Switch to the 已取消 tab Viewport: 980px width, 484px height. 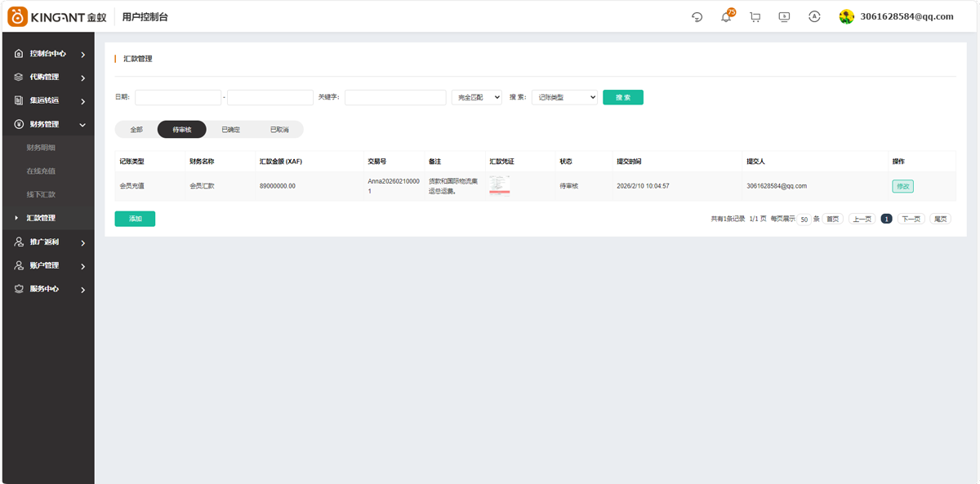pos(278,129)
